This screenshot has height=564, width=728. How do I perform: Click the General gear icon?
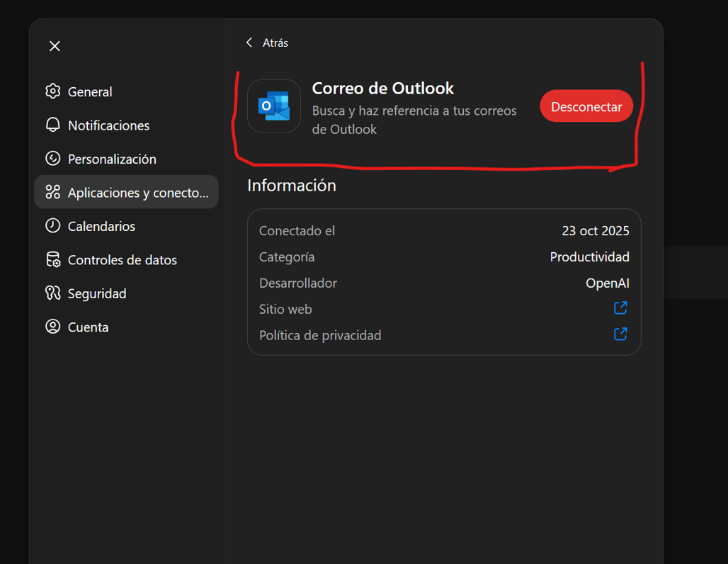[x=53, y=91]
